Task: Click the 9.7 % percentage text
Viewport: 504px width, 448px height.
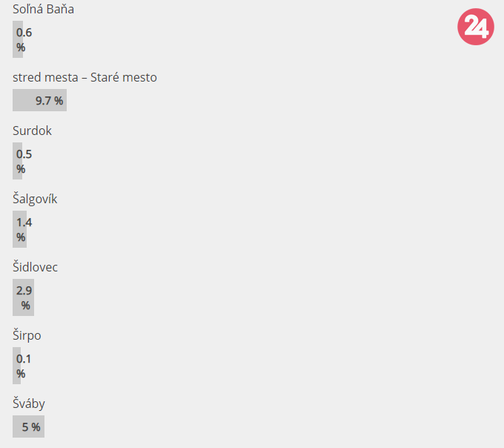Action: point(49,101)
